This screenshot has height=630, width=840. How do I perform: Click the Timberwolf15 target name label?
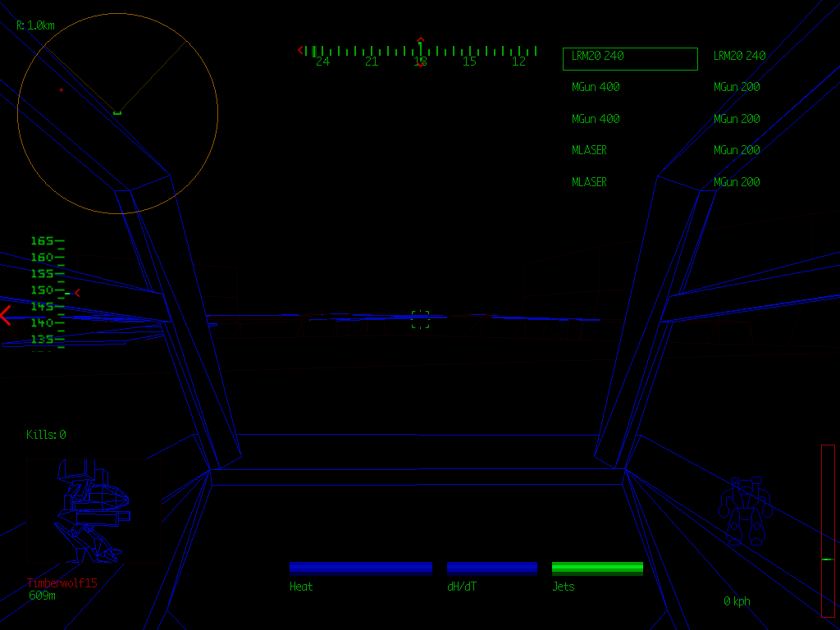point(62,582)
